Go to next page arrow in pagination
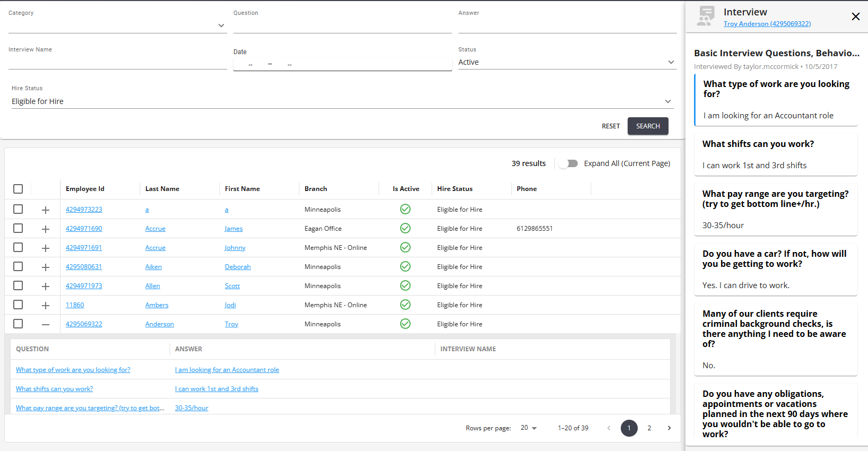This screenshot has height=451, width=868. pos(669,428)
